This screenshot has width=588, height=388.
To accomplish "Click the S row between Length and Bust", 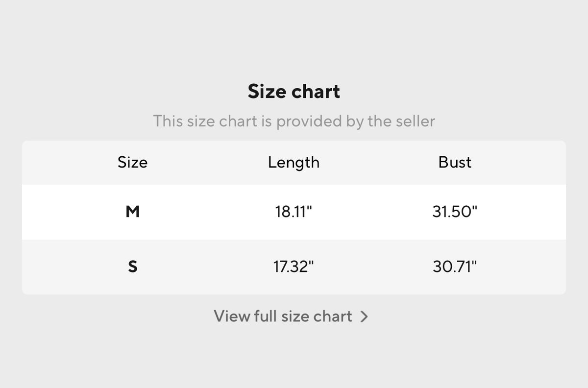I will [375, 267].
